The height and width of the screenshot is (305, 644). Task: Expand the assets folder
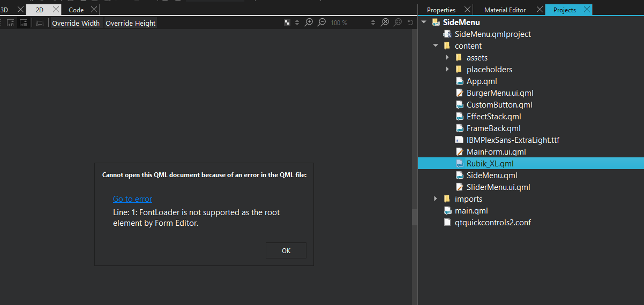(447, 57)
